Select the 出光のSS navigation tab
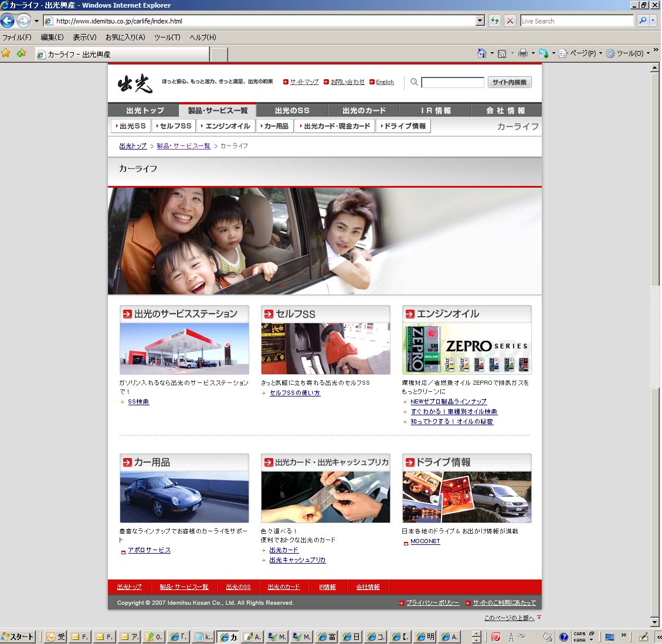This screenshot has width=662, height=644. tap(292, 110)
